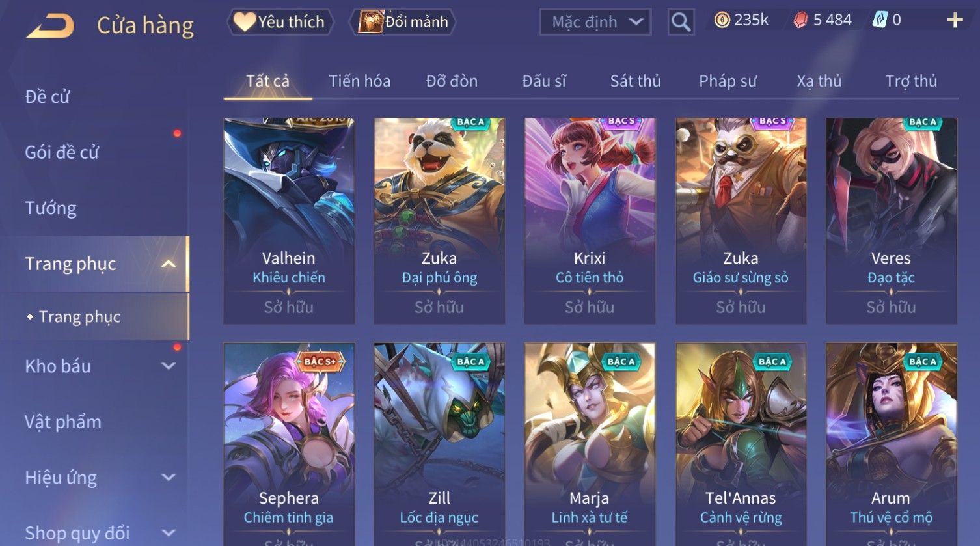Tap the plus icon to add currency
Image resolution: width=980 pixels, height=546 pixels.
[x=955, y=20]
